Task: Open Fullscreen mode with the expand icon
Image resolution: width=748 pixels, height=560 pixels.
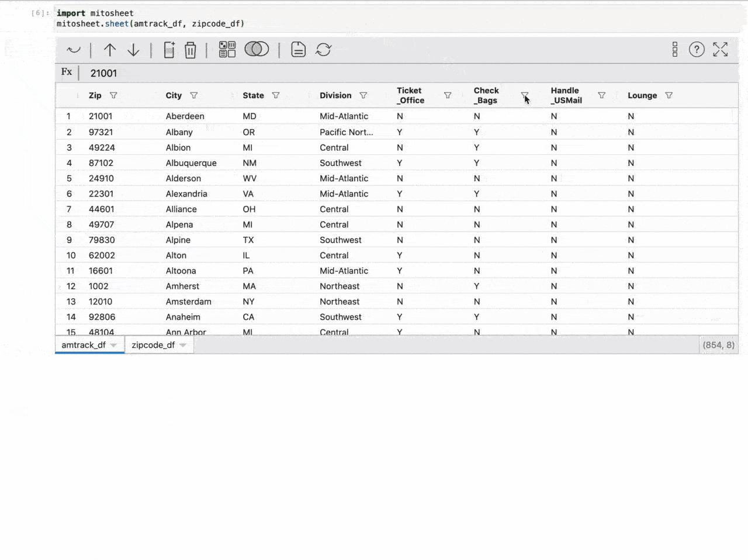Action: tap(720, 50)
